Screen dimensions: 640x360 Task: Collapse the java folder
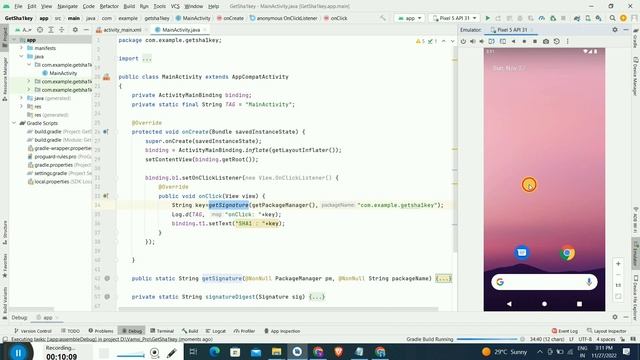[x=22, y=56]
